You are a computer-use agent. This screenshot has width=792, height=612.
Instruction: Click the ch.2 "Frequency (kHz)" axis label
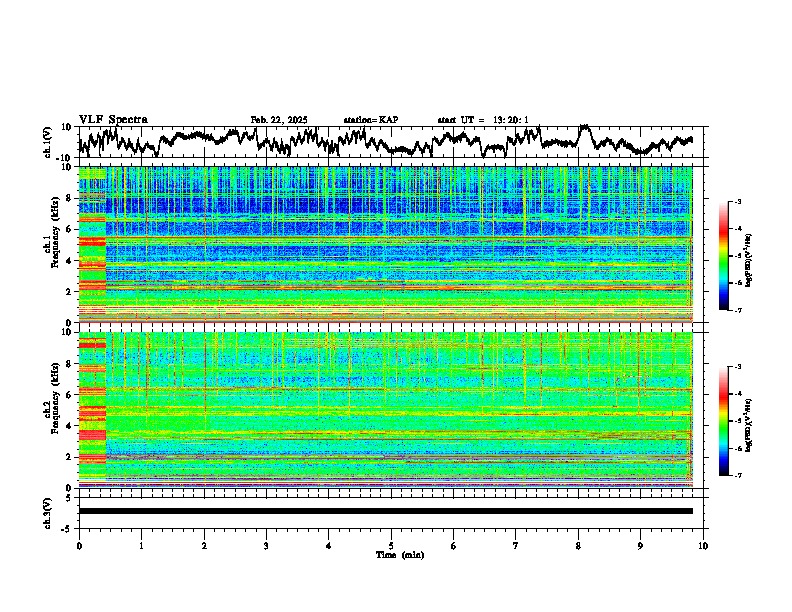(55, 397)
